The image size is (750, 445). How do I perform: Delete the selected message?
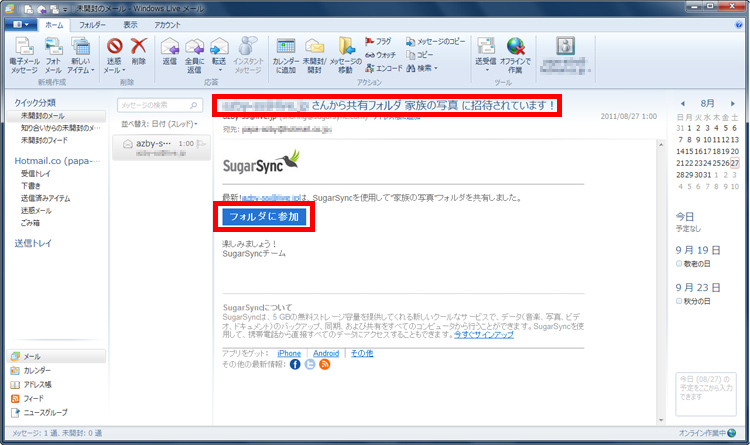tap(139, 52)
